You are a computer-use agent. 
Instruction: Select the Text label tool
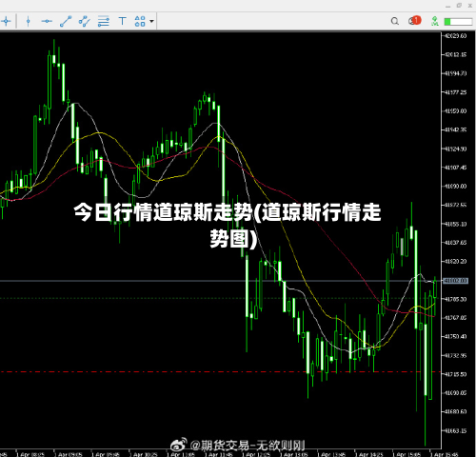pos(122,22)
